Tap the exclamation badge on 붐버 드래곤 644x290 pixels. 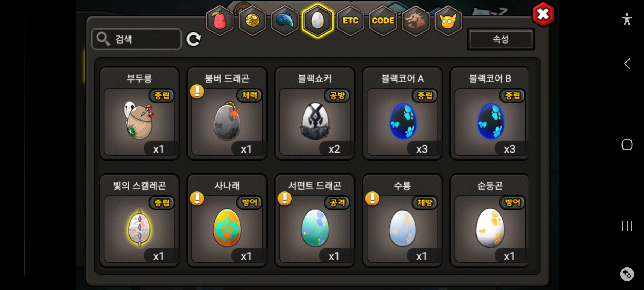coord(197,91)
